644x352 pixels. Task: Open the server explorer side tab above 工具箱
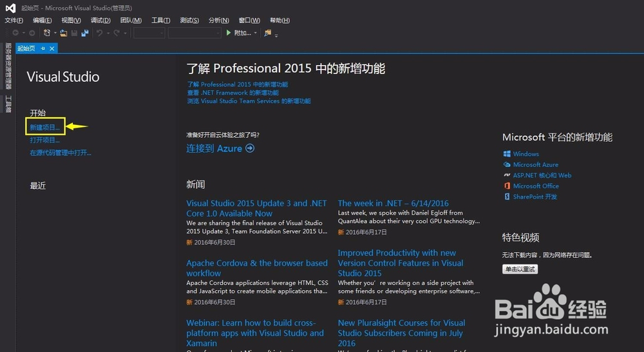click(8, 66)
